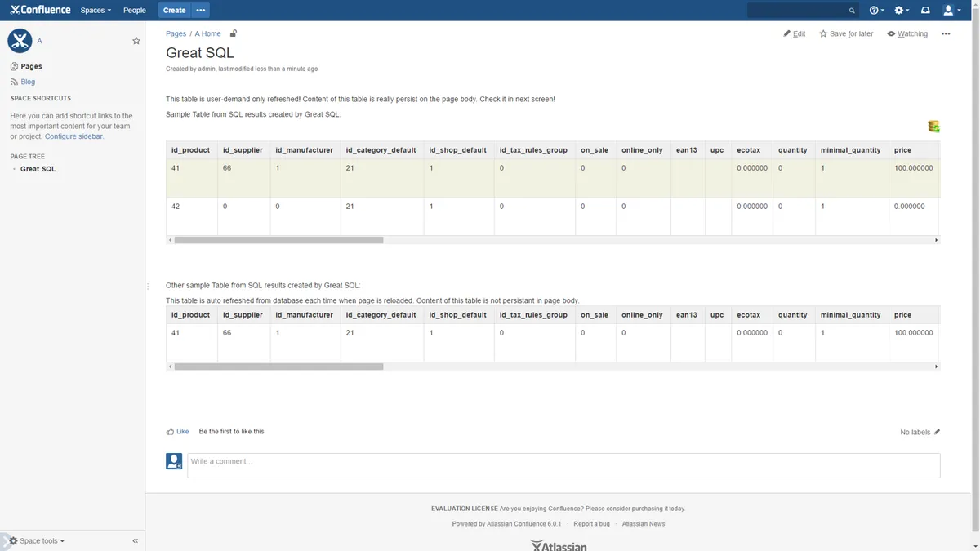Focus the header search field
The image size is (980, 551).
(803, 11)
